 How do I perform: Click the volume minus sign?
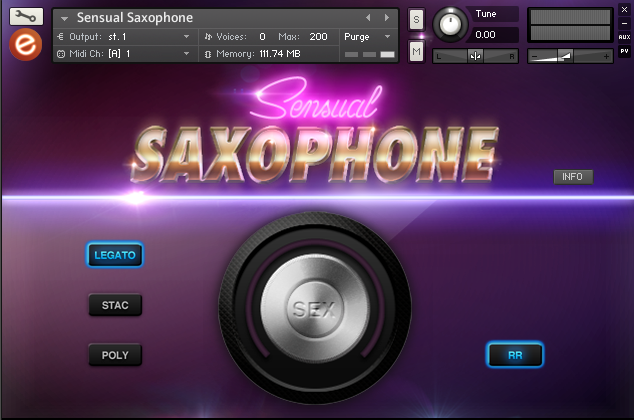point(534,57)
